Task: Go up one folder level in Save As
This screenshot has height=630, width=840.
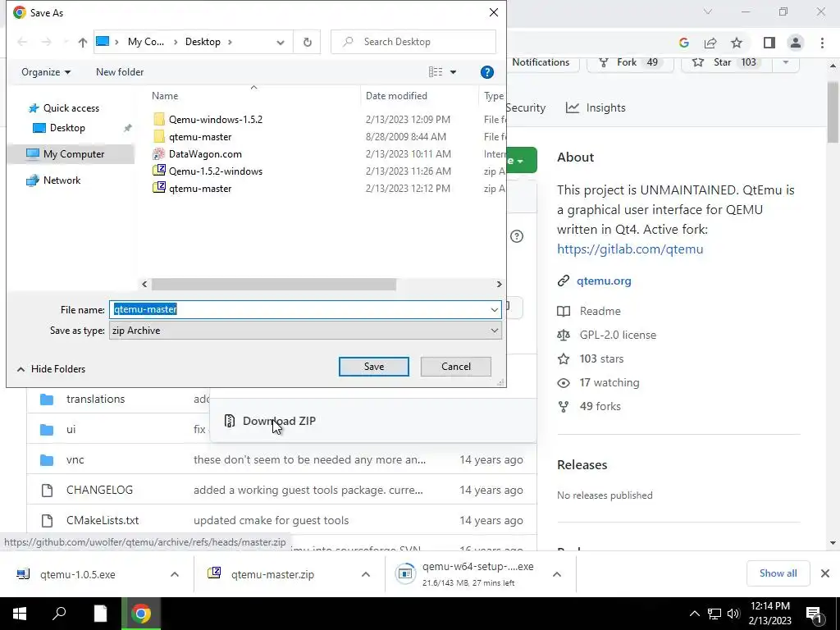Action: click(82, 42)
